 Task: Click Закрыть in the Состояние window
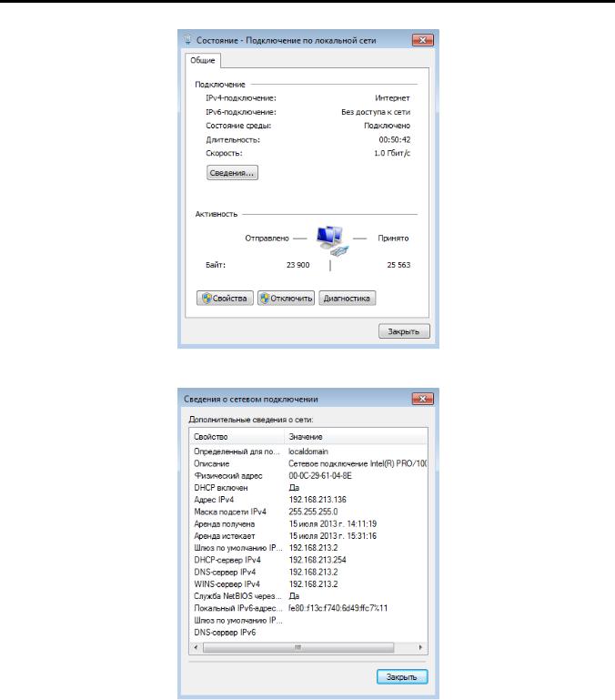pos(404,331)
